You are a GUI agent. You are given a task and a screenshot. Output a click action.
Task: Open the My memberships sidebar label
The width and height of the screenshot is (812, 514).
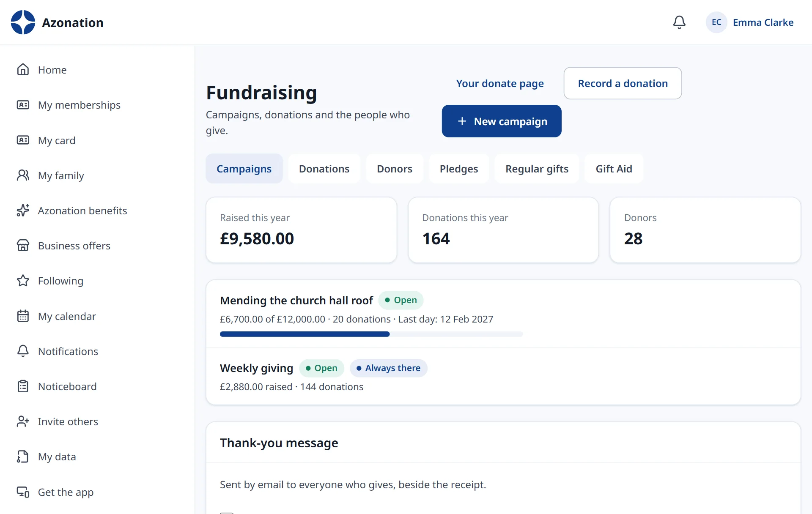click(x=79, y=105)
